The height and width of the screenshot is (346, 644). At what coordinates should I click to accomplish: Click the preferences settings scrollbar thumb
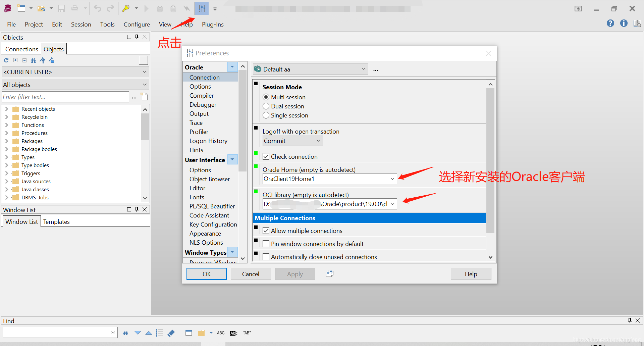[x=490, y=160]
